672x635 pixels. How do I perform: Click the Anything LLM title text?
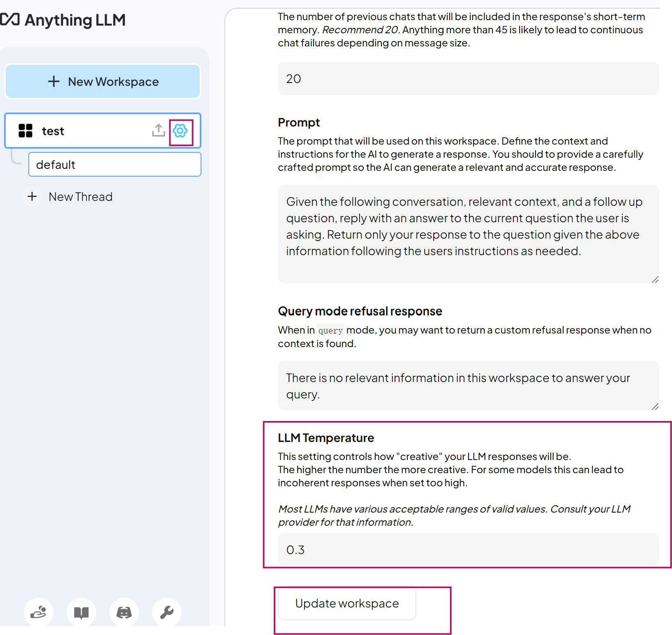(75, 20)
